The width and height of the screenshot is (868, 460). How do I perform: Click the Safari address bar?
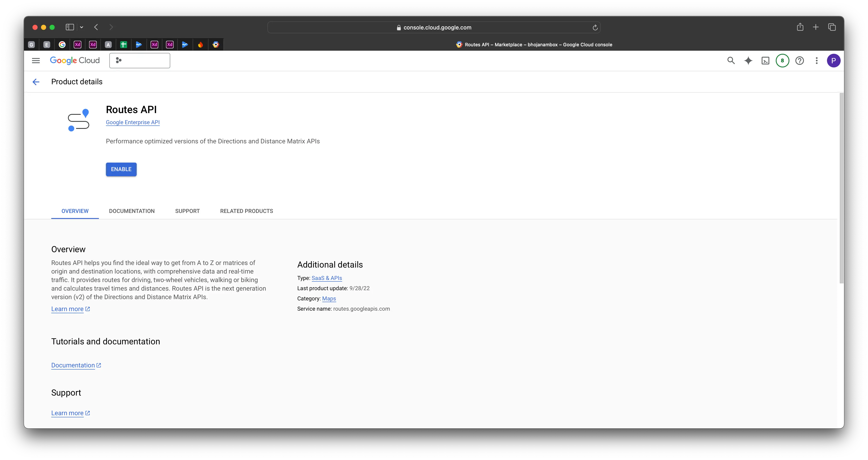pos(434,27)
